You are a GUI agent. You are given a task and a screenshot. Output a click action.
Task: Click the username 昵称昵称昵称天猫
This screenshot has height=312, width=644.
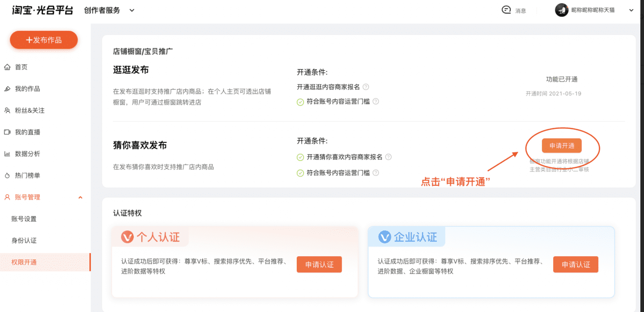click(593, 10)
